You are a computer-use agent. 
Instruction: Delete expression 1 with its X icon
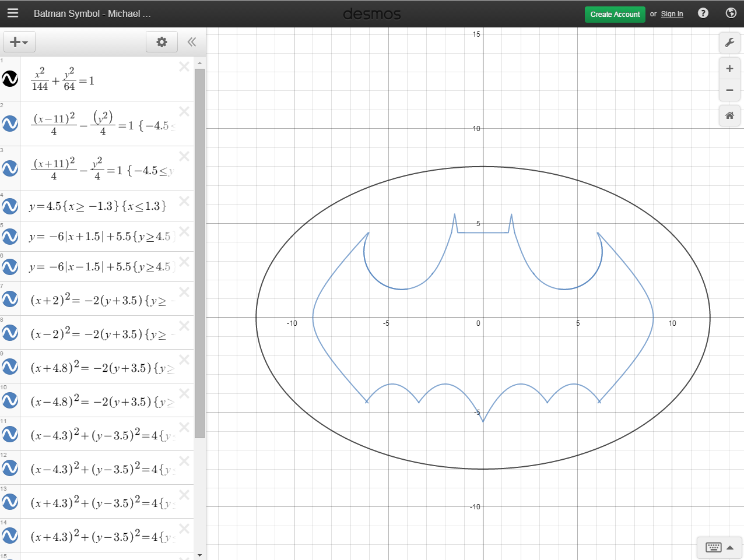(x=184, y=66)
